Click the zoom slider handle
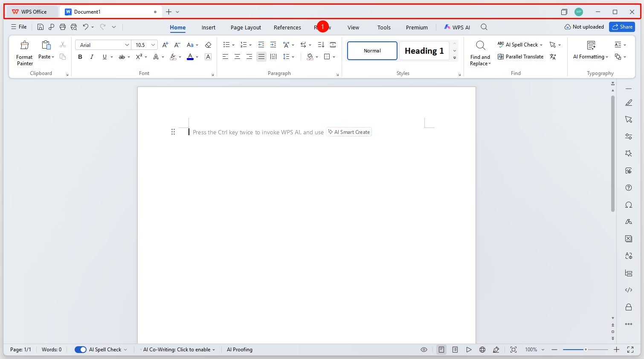The width and height of the screenshot is (644, 359). click(x=586, y=350)
